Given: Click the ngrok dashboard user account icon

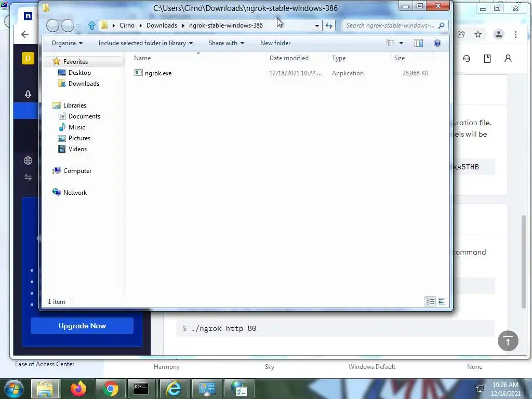Looking at the screenshot, I should (x=508, y=58).
